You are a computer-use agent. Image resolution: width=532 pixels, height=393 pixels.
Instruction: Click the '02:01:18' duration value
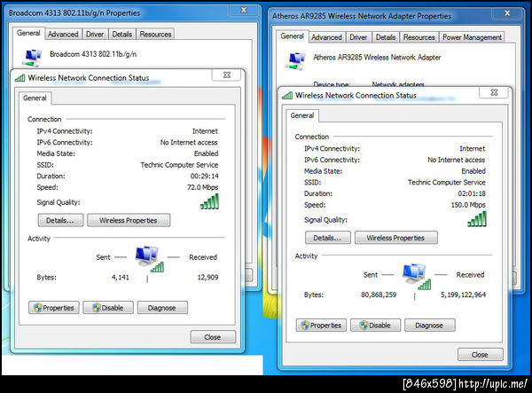pos(472,193)
